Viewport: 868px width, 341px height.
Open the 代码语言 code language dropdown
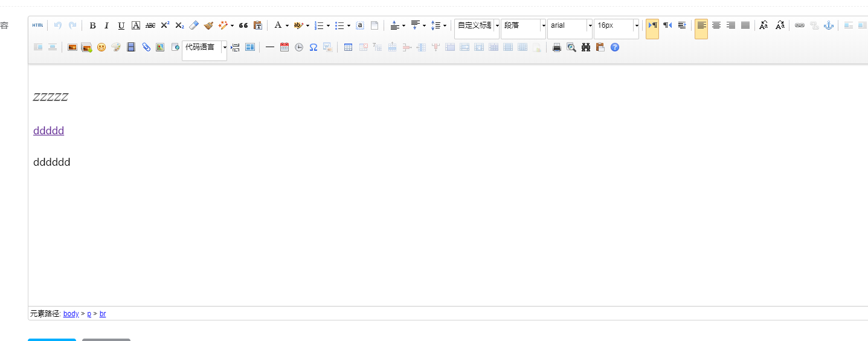[x=225, y=47]
